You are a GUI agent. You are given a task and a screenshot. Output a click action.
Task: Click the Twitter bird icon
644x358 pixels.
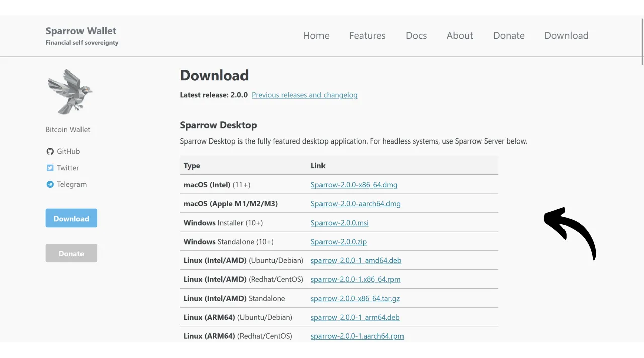(50, 168)
